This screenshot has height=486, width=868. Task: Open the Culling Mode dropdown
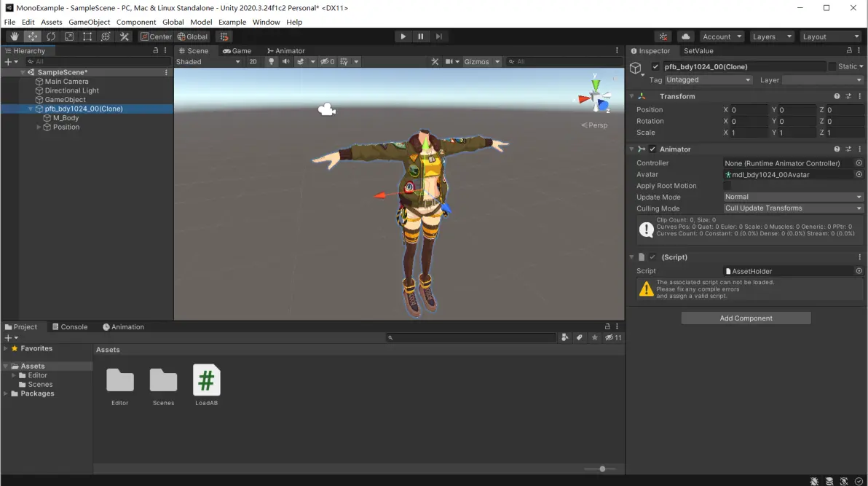792,208
